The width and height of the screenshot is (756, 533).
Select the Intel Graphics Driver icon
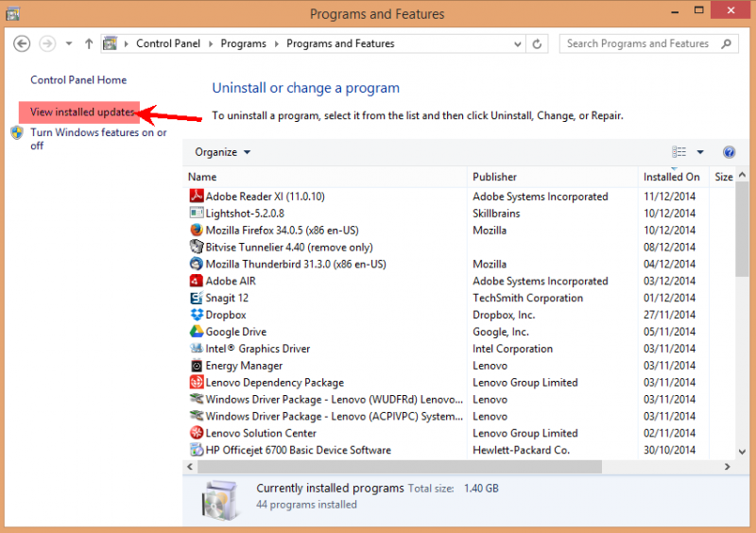tap(197, 349)
